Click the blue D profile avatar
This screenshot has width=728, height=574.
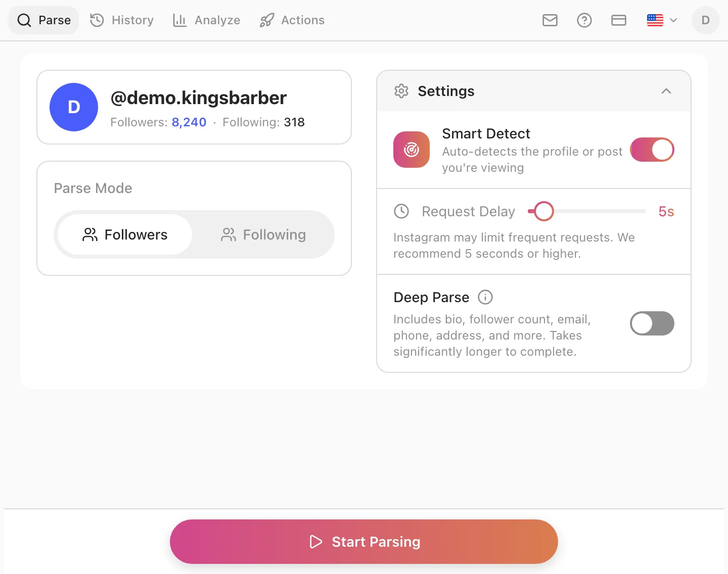(x=74, y=107)
